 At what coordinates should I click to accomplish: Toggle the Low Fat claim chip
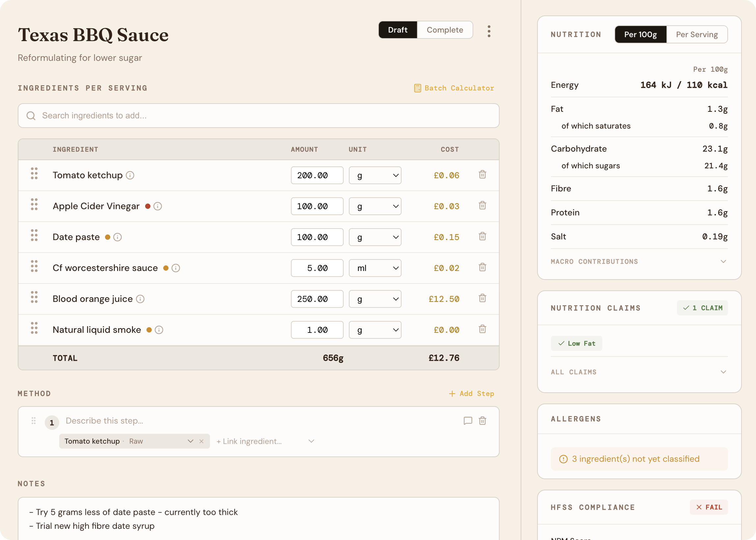577,343
